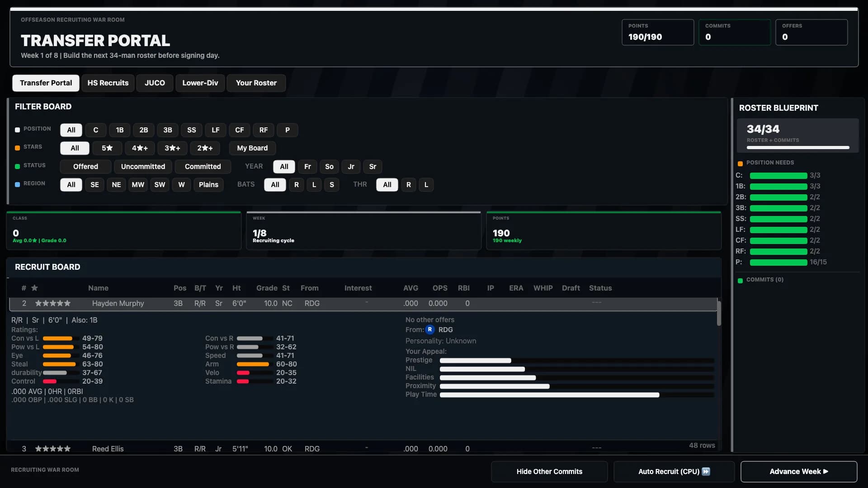Click the Offers counter box

(x=811, y=32)
